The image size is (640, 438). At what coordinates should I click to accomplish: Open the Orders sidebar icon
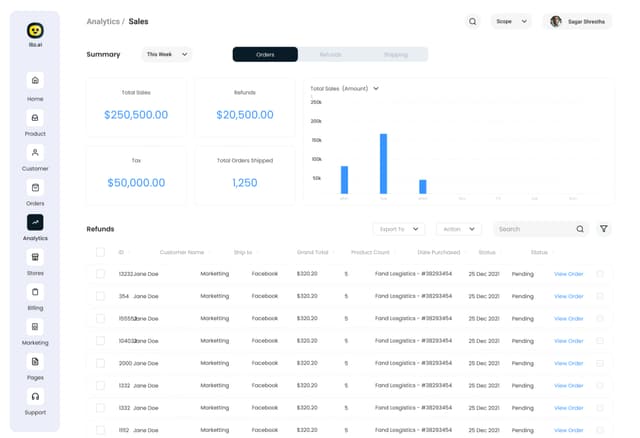tap(35, 187)
